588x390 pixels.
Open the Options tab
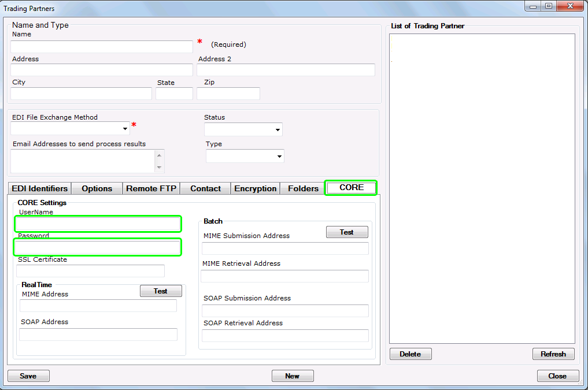(x=97, y=188)
